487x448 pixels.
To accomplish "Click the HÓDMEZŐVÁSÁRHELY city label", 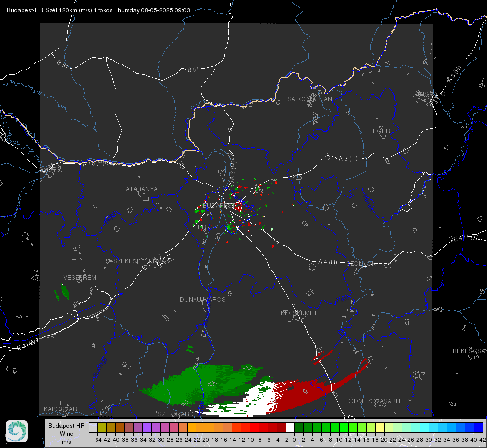I will pos(378,401).
